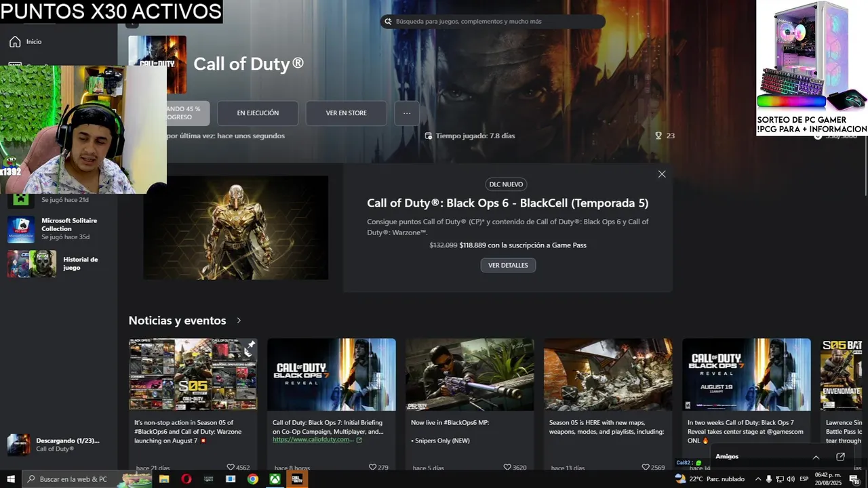868x488 pixels.
Task: Open the three-dot more options menu
Action: pos(407,113)
